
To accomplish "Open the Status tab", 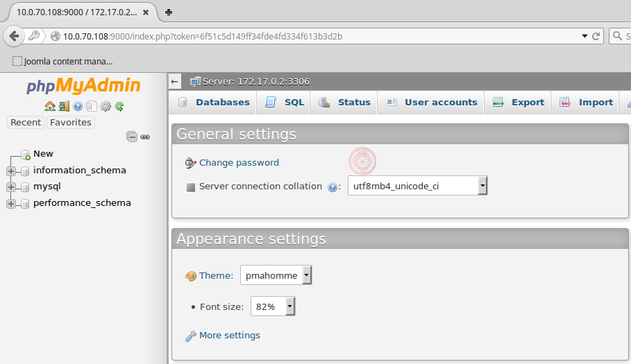I will (x=344, y=103).
